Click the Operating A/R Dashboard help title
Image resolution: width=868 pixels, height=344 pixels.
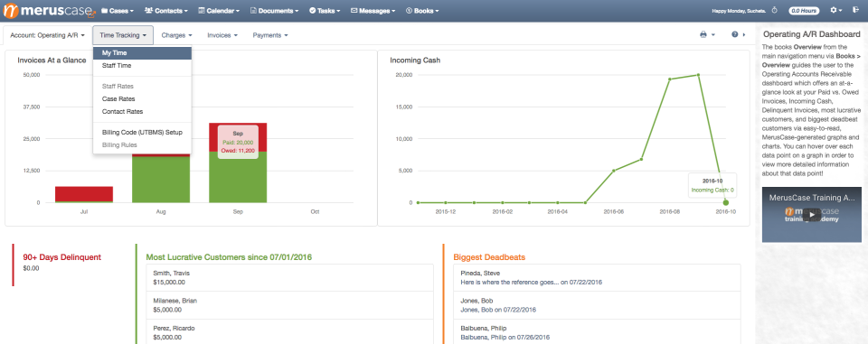(811, 34)
